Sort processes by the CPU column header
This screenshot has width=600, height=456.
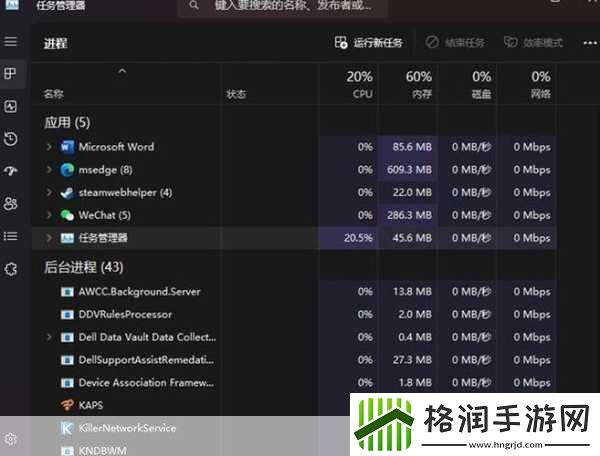pos(360,85)
